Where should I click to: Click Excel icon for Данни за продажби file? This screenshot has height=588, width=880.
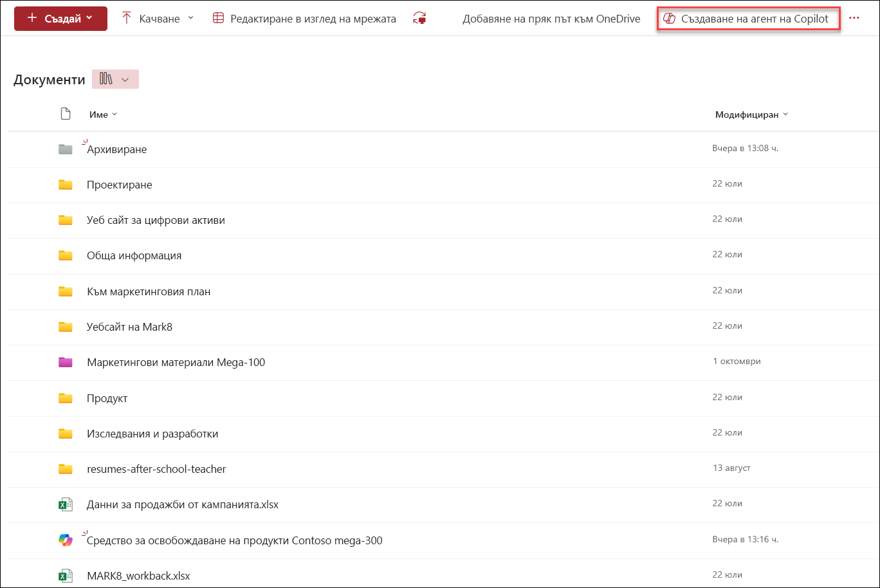tap(65, 505)
